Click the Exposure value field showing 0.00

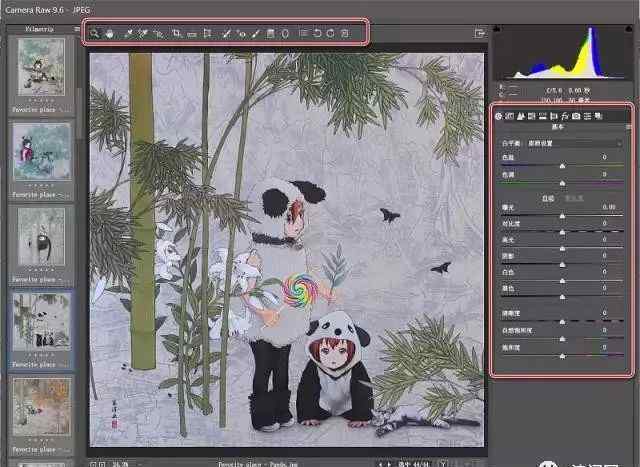pos(609,207)
